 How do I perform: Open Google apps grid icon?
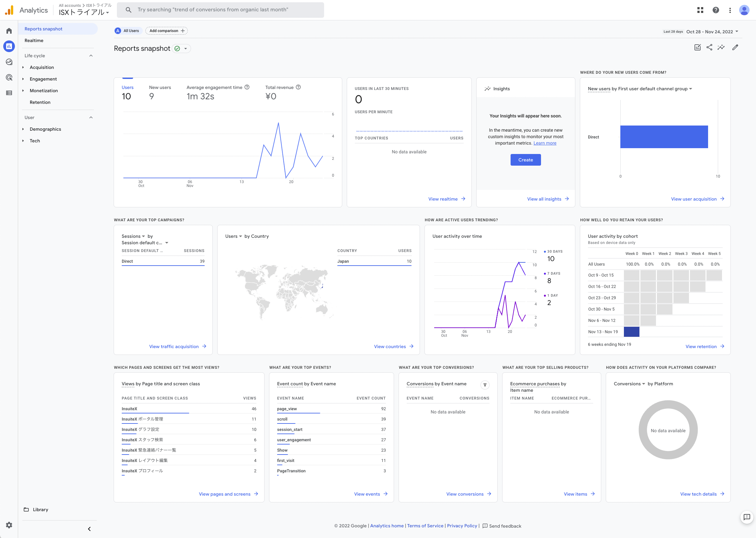[700, 10]
